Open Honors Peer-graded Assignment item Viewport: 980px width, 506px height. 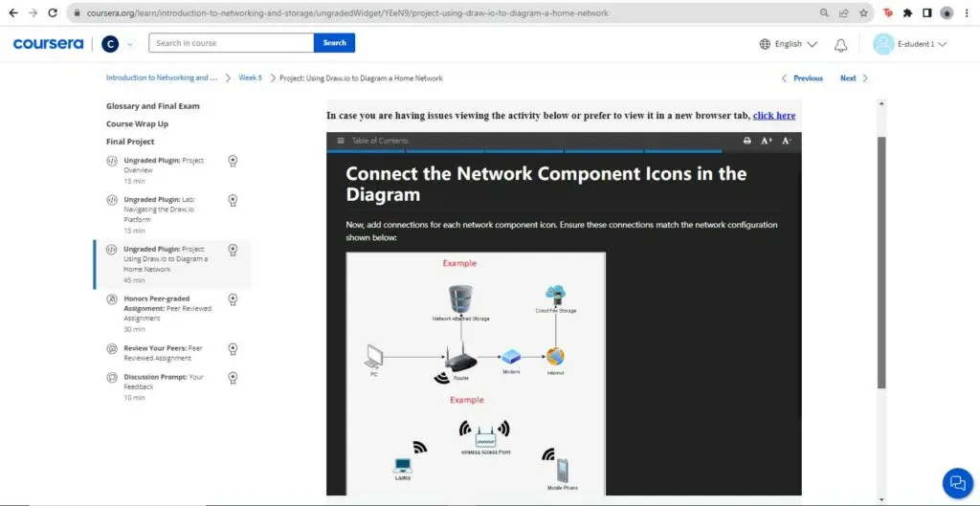tap(172, 314)
